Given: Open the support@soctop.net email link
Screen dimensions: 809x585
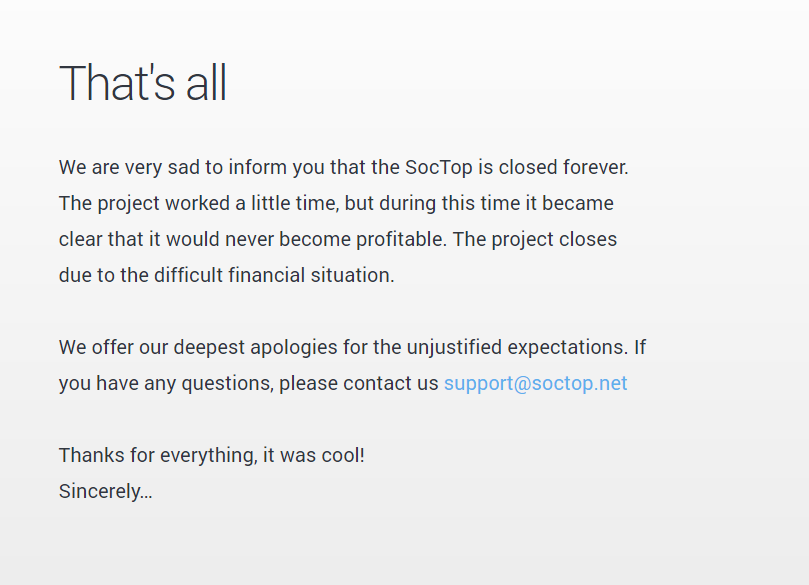Looking at the screenshot, I should click(536, 383).
